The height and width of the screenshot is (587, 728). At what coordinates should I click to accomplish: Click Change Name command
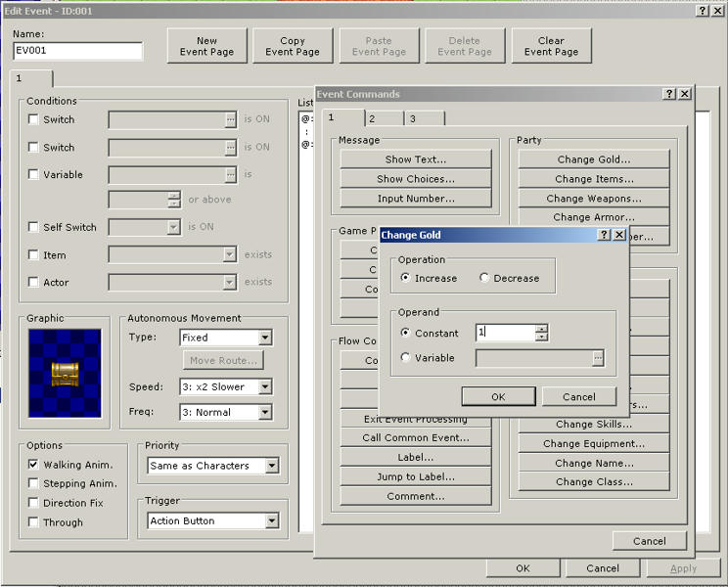coord(594,463)
